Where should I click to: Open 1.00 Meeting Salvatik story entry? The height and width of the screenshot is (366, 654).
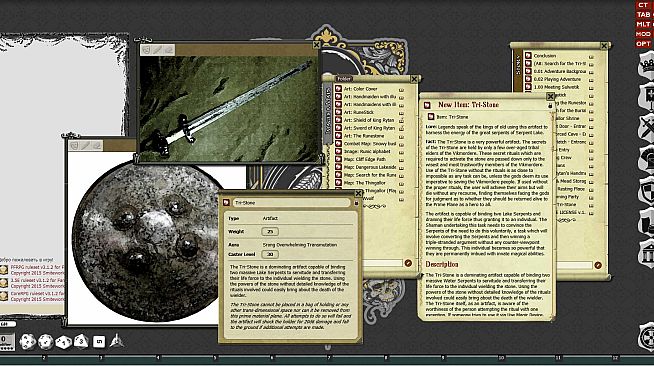(x=556, y=87)
